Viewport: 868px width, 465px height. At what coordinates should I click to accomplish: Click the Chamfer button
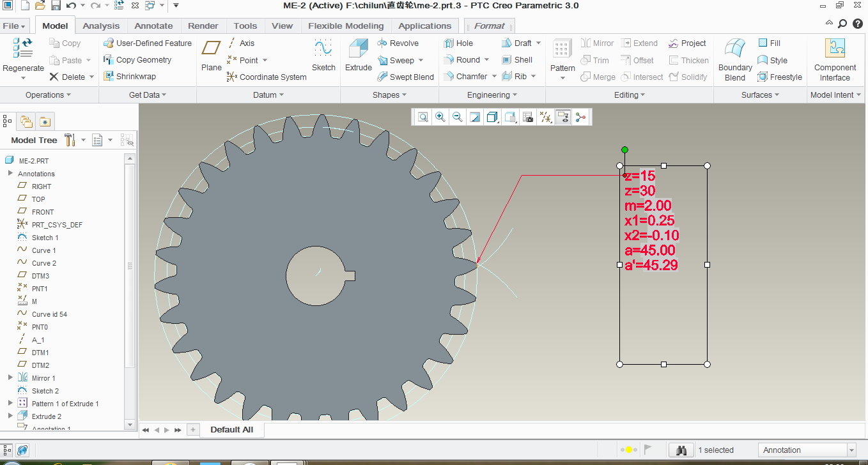tap(470, 77)
